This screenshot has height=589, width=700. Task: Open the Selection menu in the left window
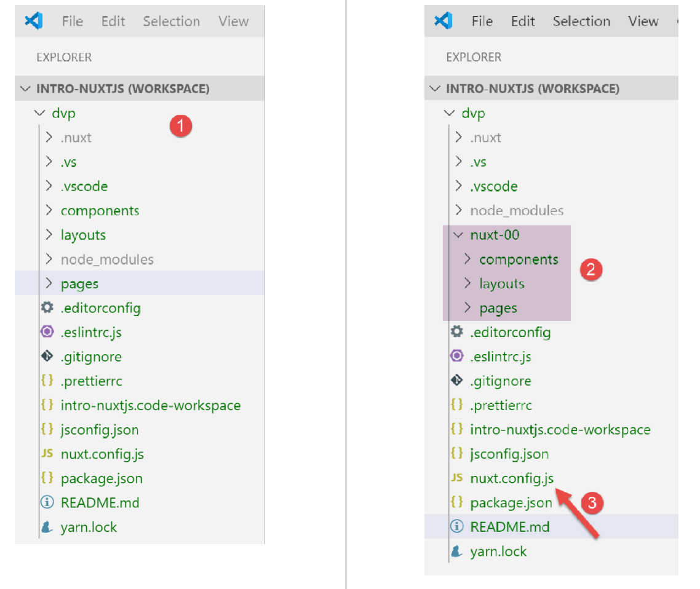click(171, 21)
